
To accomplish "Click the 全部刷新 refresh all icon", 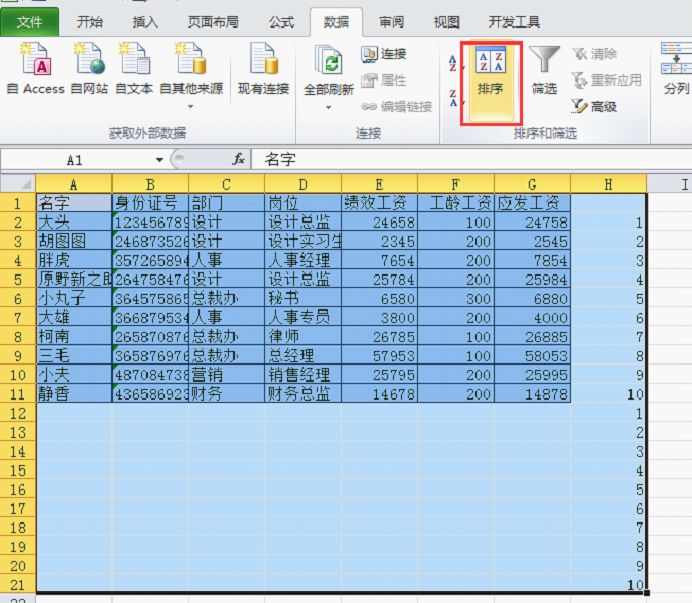I will (328, 61).
